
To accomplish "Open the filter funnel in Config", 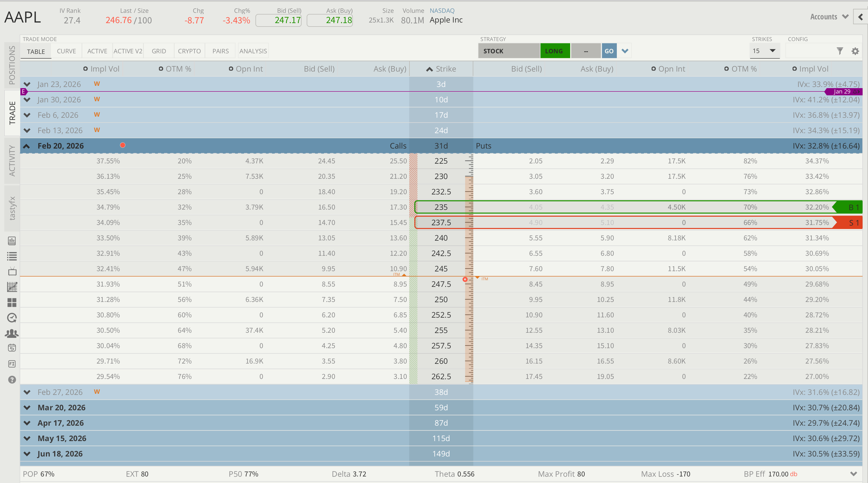I will [840, 51].
